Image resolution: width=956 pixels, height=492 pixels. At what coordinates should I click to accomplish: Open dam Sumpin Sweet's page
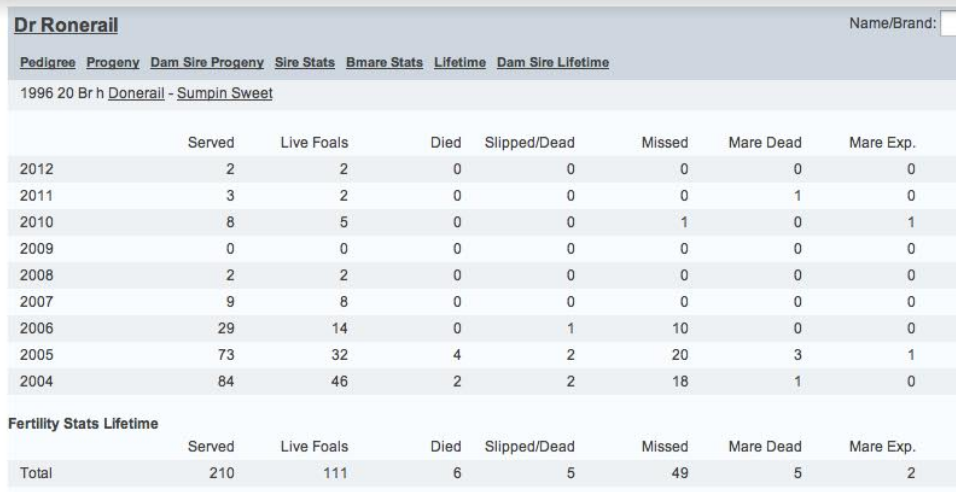[x=225, y=94]
